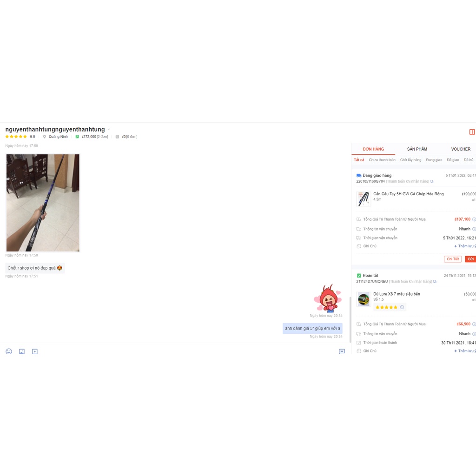Expand dropdown next to nguyenthanhtung username
The height and width of the screenshot is (476, 476).
(x=109, y=129)
